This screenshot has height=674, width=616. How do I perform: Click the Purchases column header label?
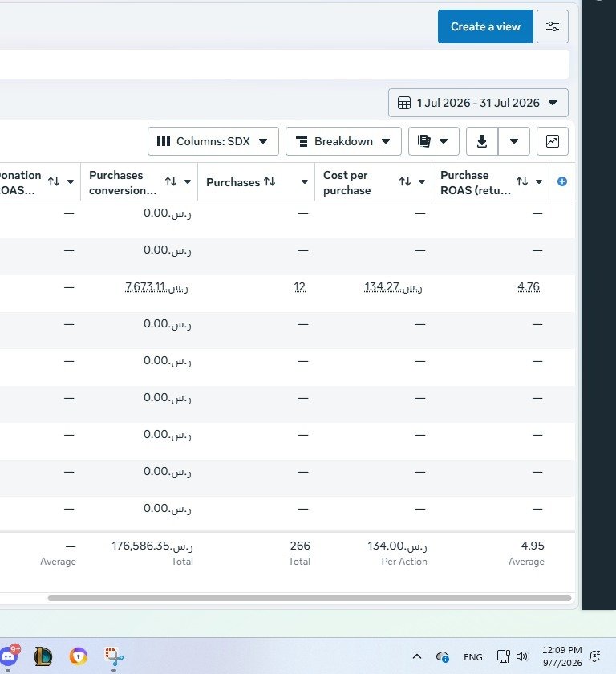(233, 182)
